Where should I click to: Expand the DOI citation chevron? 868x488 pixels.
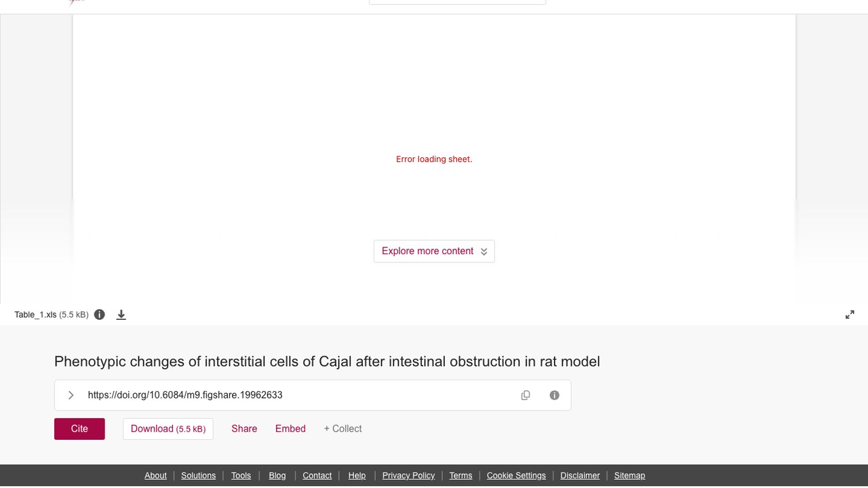[x=71, y=395]
